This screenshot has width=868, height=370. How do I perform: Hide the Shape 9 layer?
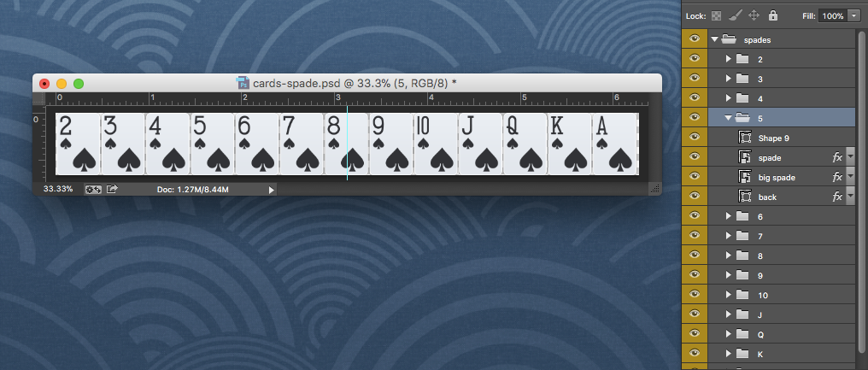[695, 138]
